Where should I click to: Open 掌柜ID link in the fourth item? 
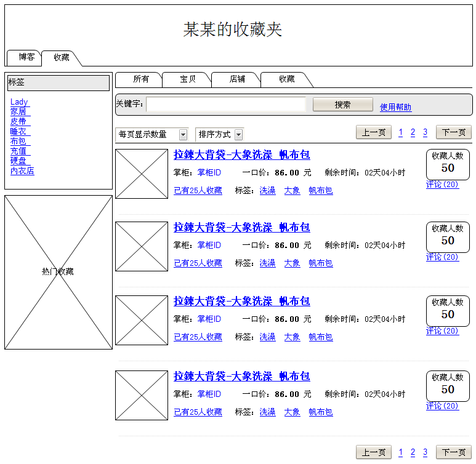pos(209,394)
